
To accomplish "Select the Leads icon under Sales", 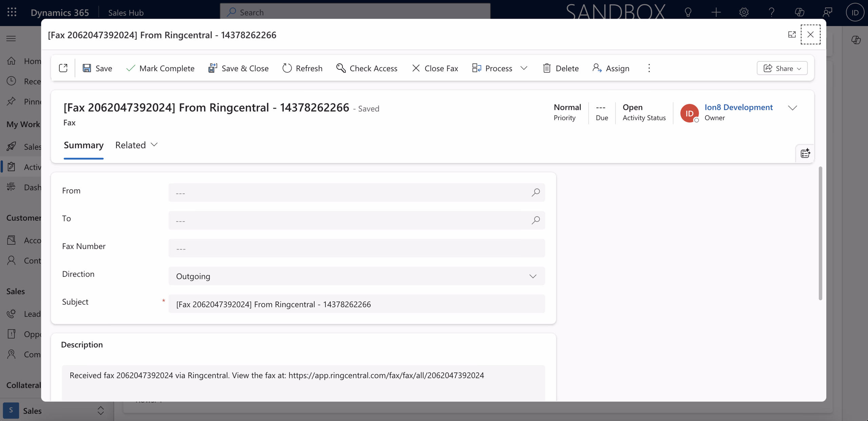I will pos(11,314).
